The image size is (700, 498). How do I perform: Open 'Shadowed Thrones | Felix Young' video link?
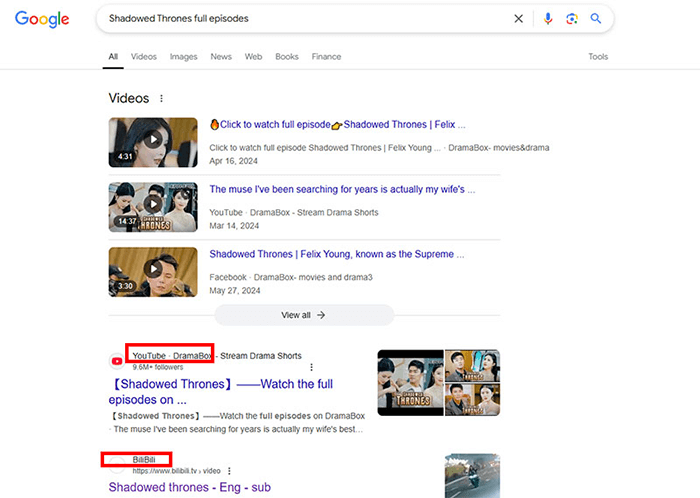click(x=337, y=254)
